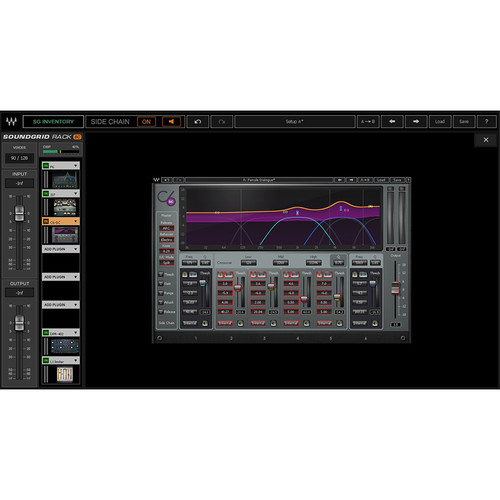Screen dimensions: 500x500
Task: Open the second ADD PLUGIN dropdown
Action: point(61,277)
